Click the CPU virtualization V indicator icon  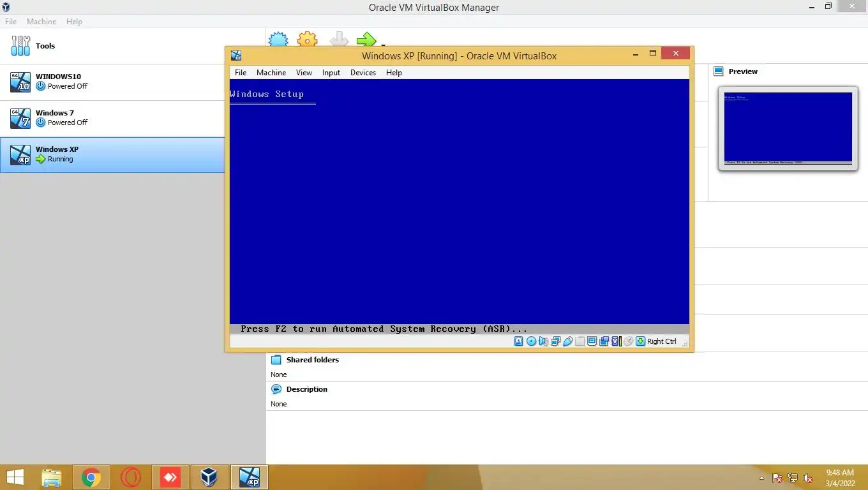coord(616,341)
